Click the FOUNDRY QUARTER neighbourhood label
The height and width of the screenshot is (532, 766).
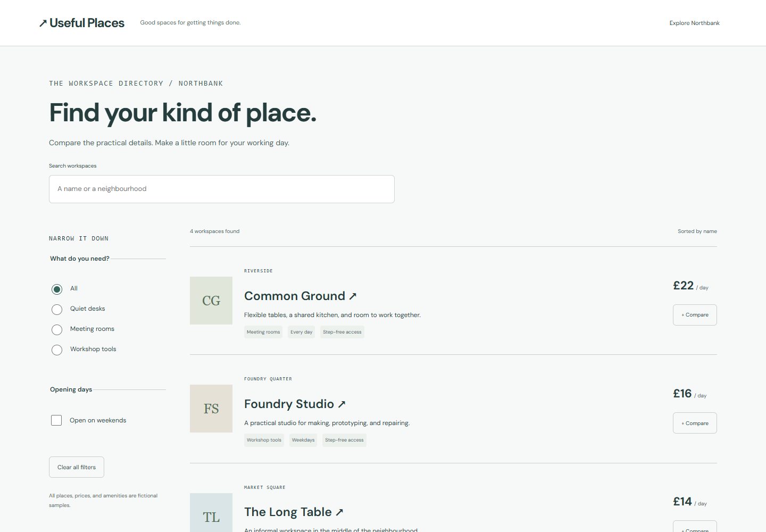[x=268, y=379]
